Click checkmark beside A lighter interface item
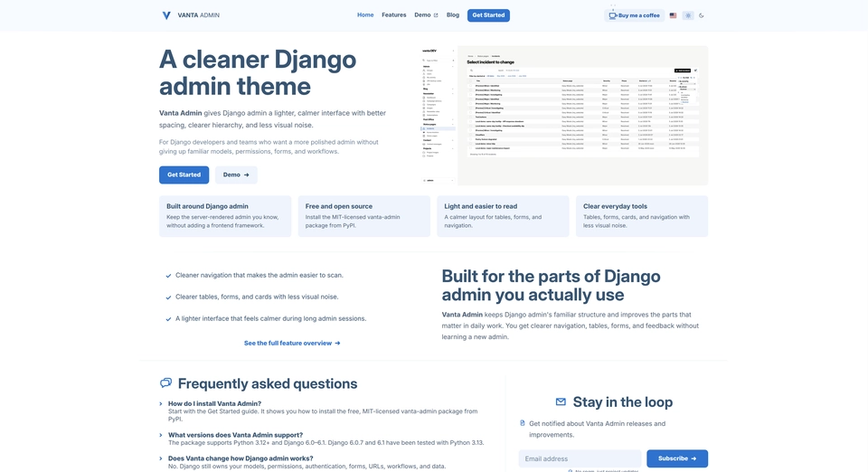This screenshot has height=472, width=868. point(168,318)
